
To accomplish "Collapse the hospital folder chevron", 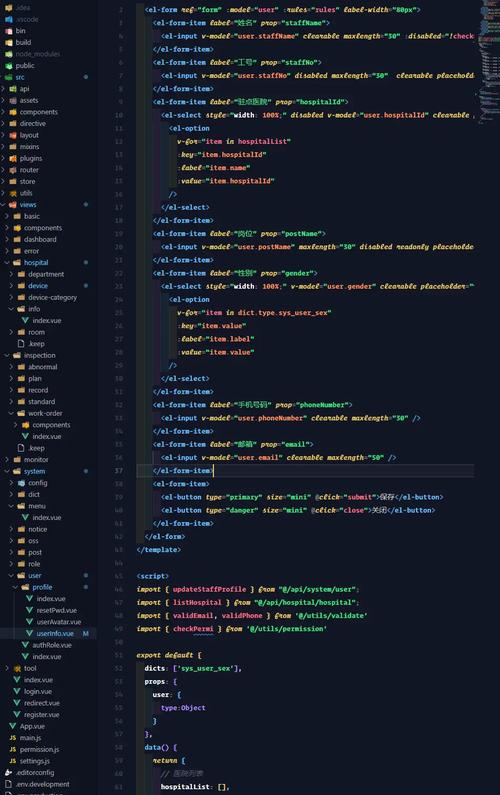I will (7, 263).
